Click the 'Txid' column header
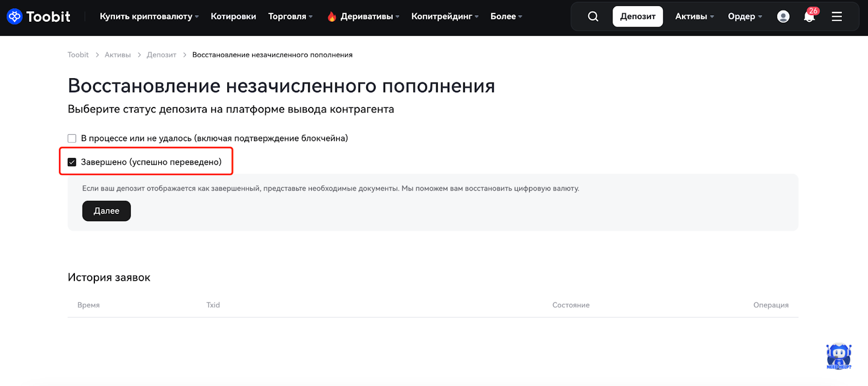Viewport: 868px width, 386px height. 213,305
